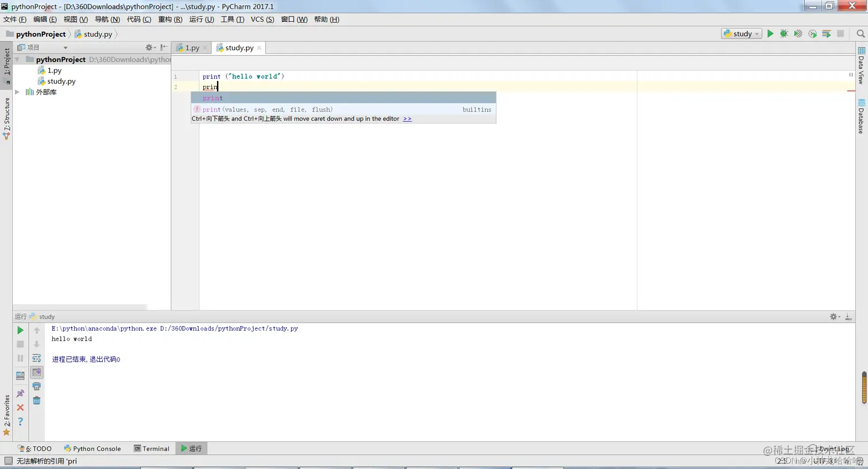The width and height of the screenshot is (868, 469).
Task: Open the Terminal tool window
Action: (152, 449)
